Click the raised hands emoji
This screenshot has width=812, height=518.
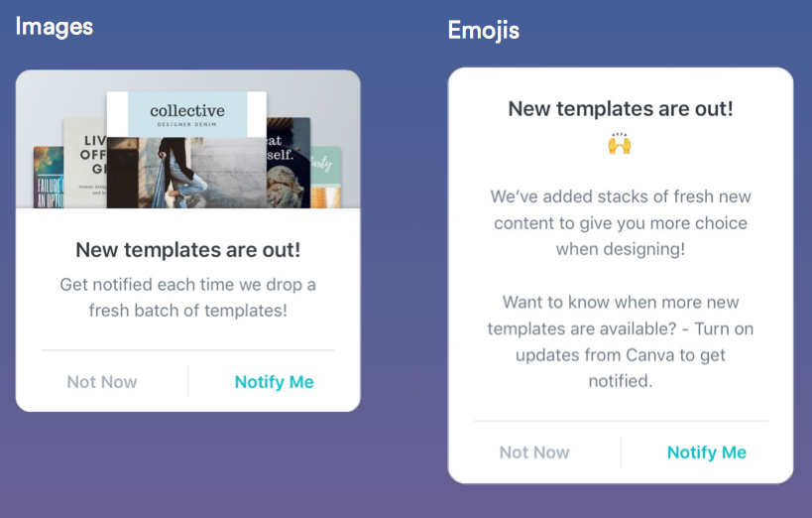point(620,143)
